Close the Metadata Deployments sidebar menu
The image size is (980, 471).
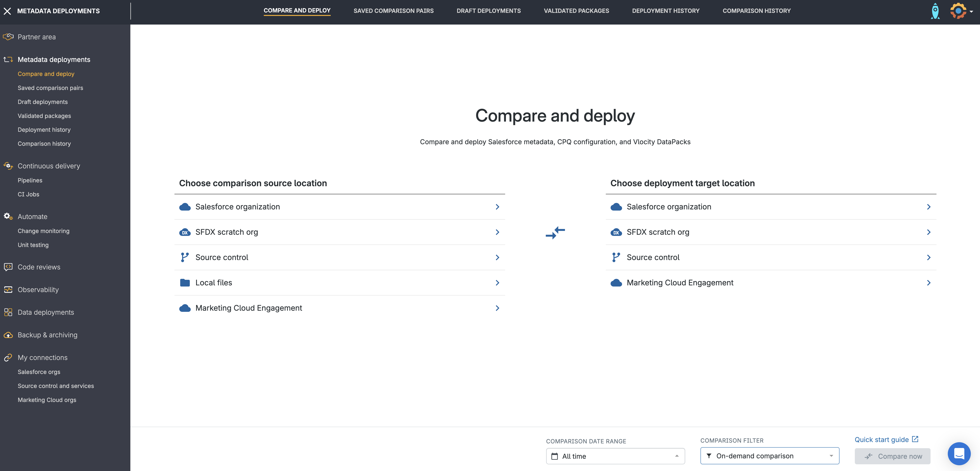(7, 11)
